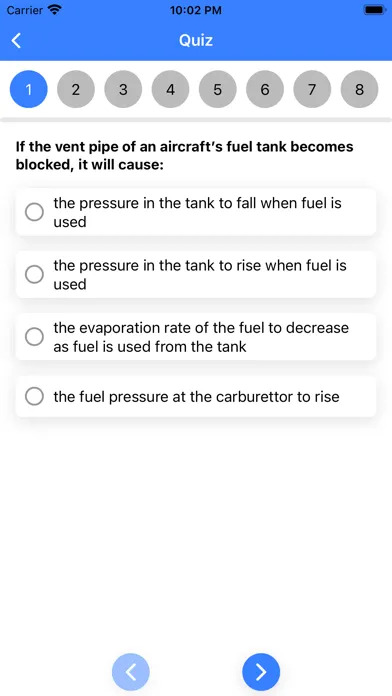Select pressure to rise when fuel used
This screenshot has width=392, height=696.
pyautogui.click(x=196, y=274)
